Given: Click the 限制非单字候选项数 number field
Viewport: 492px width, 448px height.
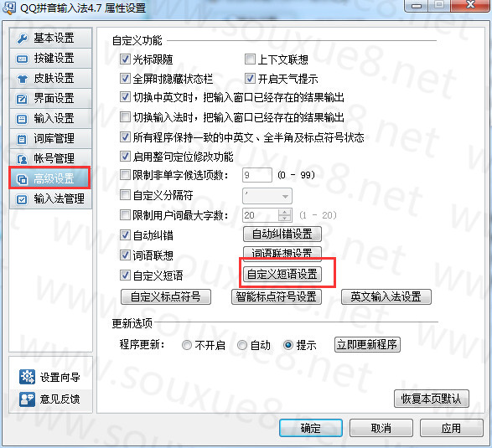Looking at the screenshot, I should pos(257,175).
